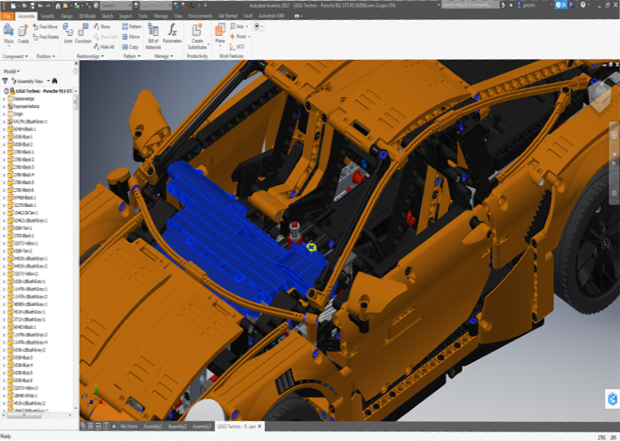Expand the Representations node
This screenshot has width=620, height=441.
[4, 106]
